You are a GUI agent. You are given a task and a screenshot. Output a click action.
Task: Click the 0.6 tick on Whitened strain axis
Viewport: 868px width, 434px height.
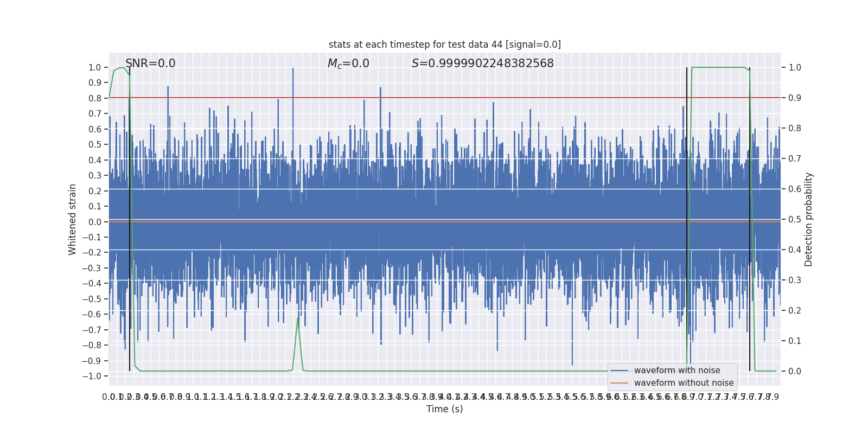(95, 129)
